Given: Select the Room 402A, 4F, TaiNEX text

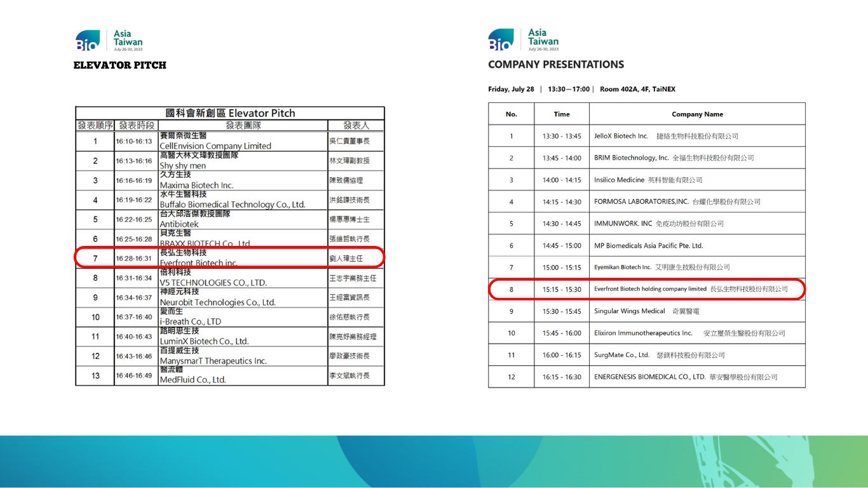Looking at the screenshot, I should pos(637,89).
